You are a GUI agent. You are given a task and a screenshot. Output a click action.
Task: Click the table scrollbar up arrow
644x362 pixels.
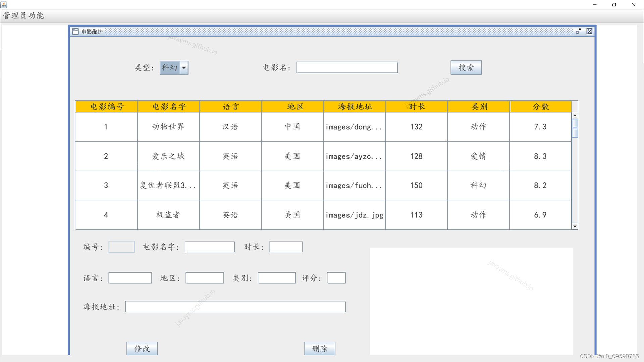pyautogui.click(x=575, y=116)
